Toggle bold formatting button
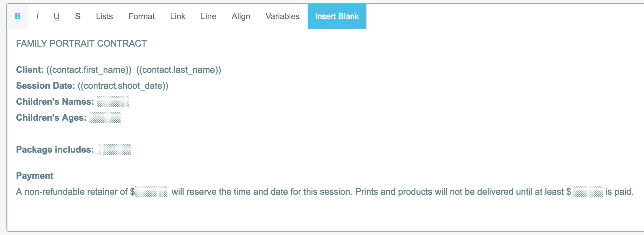The width and height of the screenshot is (644, 235). coord(18,16)
